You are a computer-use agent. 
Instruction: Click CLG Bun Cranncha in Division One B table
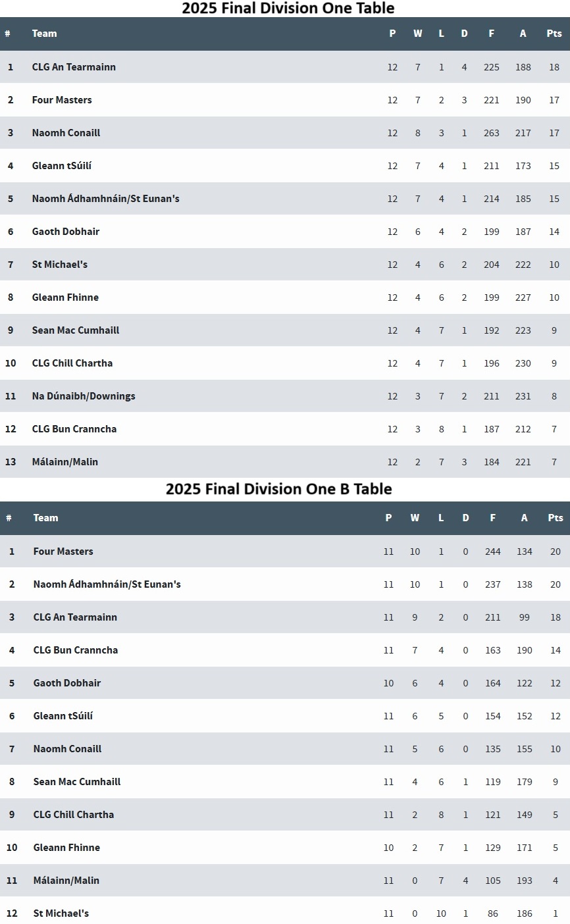coord(76,650)
